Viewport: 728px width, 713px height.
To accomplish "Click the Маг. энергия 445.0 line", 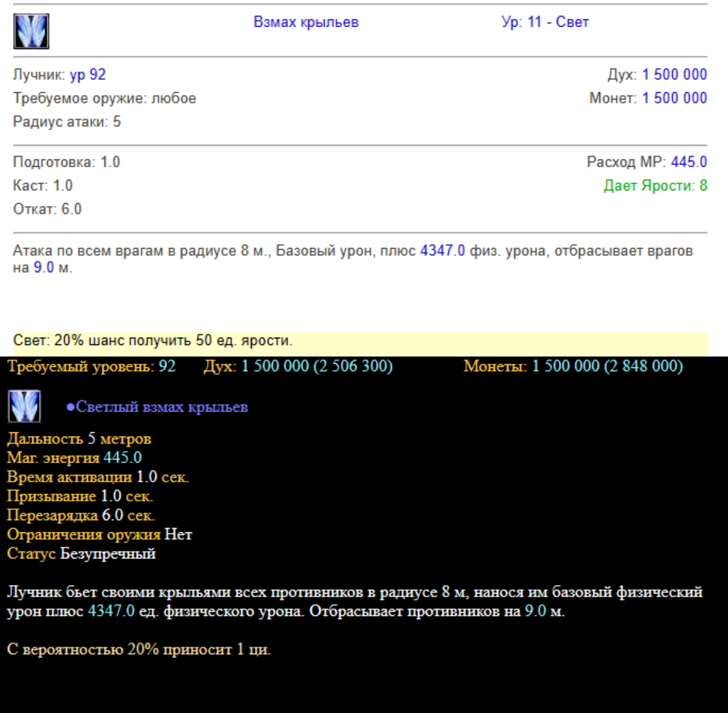I will 74,458.
